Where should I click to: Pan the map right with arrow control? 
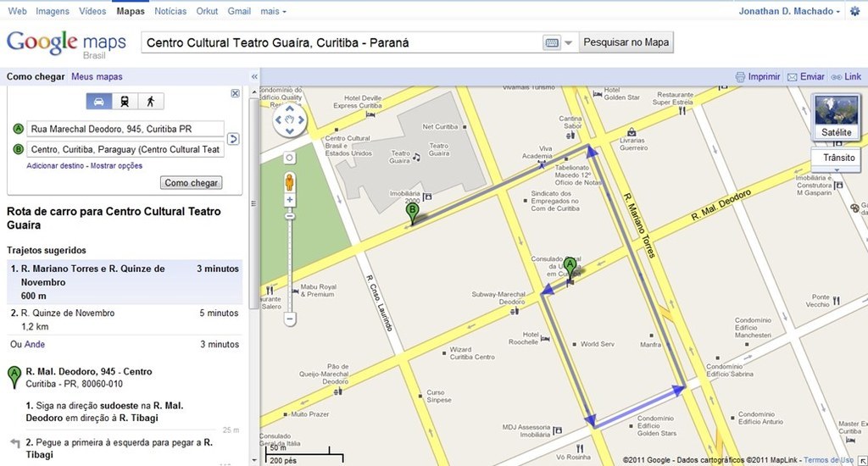click(x=301, y=119)
